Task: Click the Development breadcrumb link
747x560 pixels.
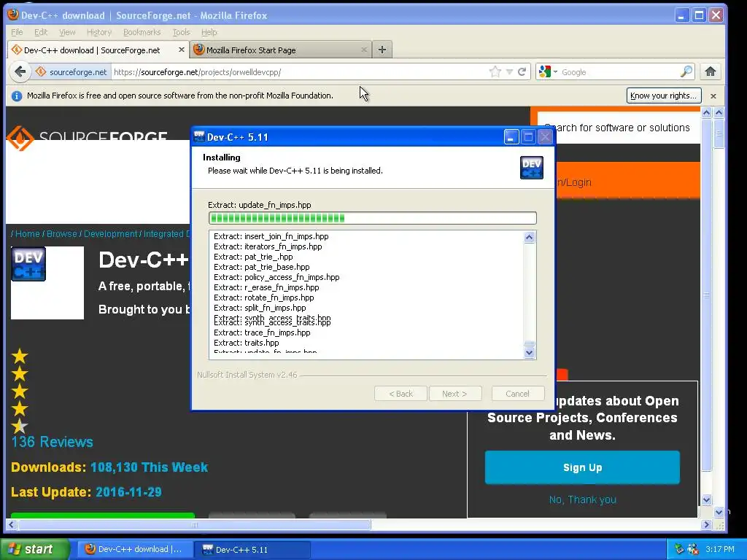Action: [110, 234]
